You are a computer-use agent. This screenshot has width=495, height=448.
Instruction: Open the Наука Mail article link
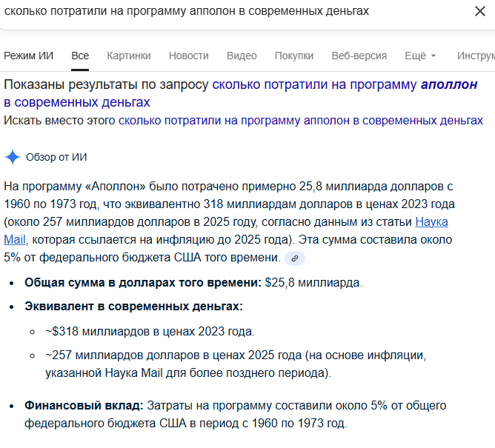[x=431, y=221]
